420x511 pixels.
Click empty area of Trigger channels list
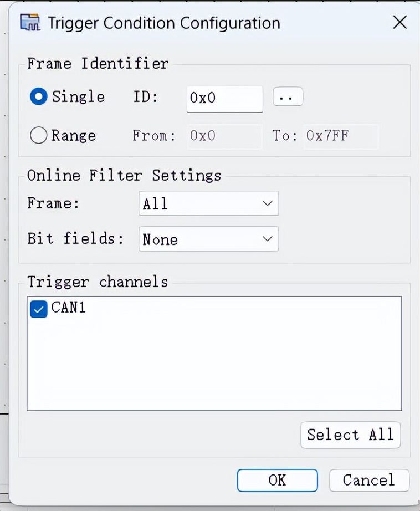(214, 366)
